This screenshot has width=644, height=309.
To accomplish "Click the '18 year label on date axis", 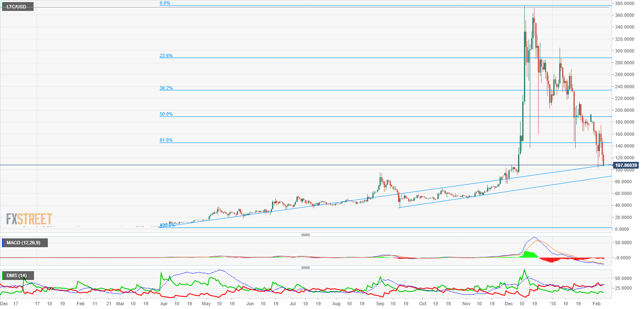I will click(x=552, y=303).
